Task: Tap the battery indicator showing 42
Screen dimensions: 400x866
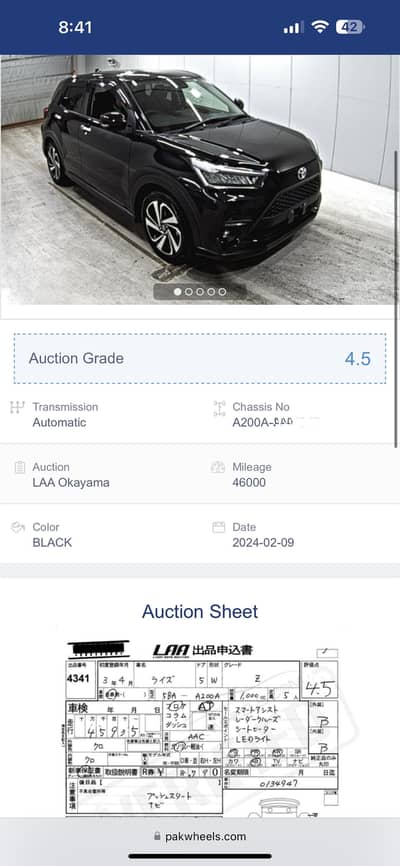Action: pyautogui.click(x=350, y=27)
